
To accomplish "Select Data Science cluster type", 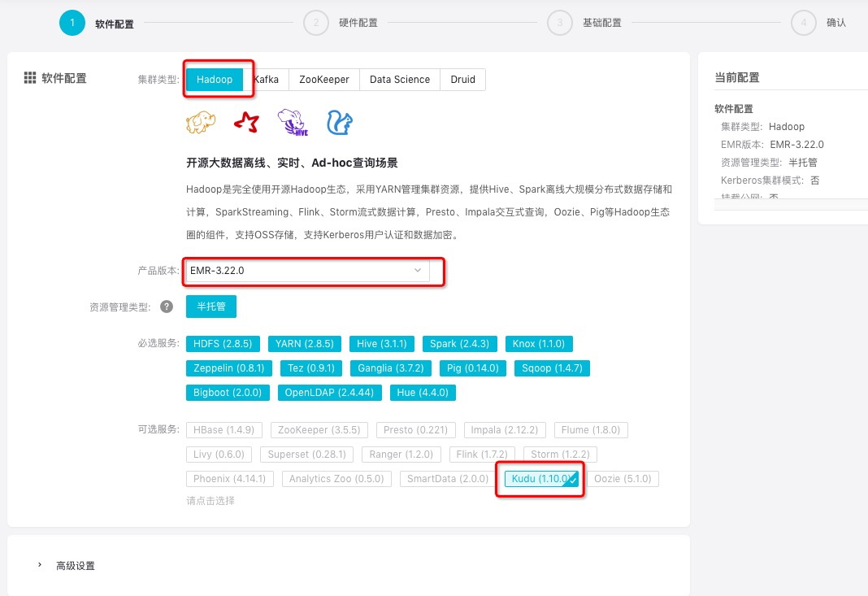I will pyautogui.click(x=400, y=79).
